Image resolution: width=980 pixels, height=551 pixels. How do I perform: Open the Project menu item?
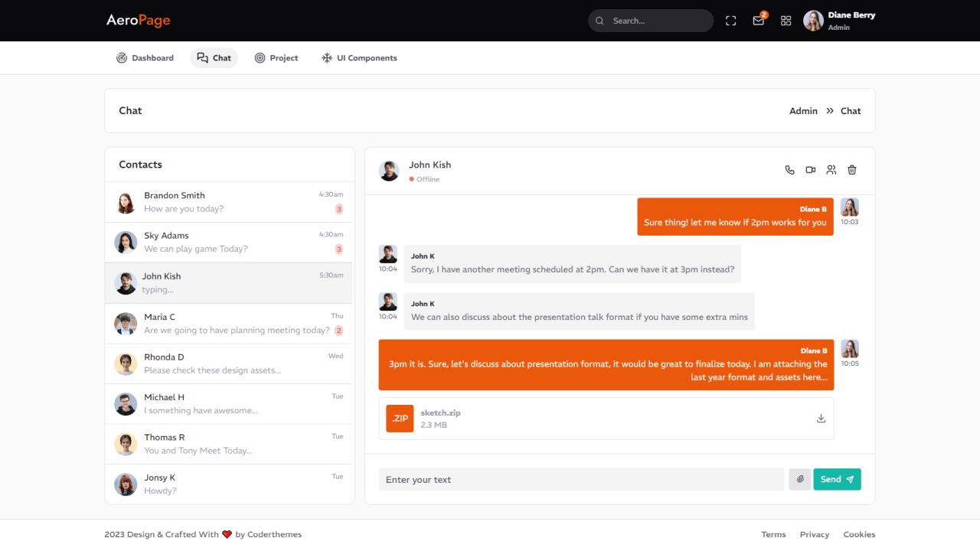(x=276, y=58)
